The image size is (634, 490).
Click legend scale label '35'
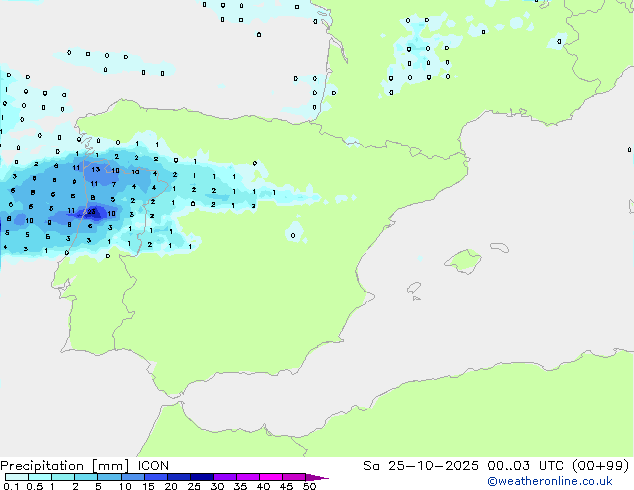(x=241, y=486)
